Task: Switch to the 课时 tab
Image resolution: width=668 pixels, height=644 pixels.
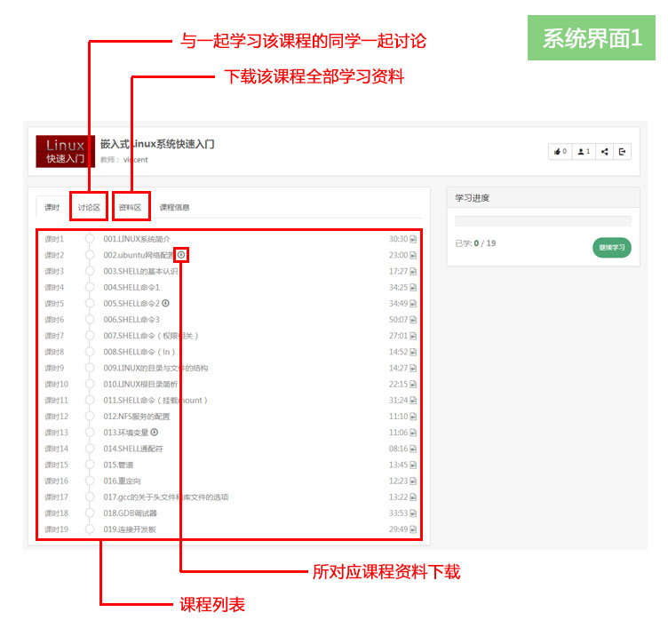Action: 52,208
